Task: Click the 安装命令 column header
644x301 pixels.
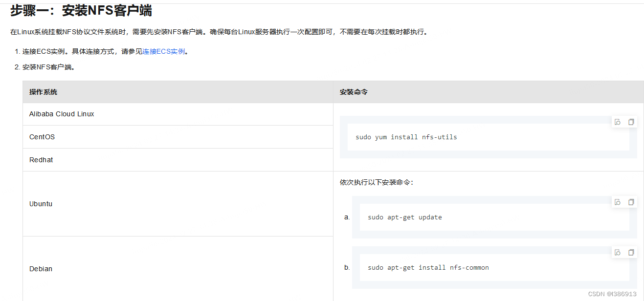Action: 489,92
